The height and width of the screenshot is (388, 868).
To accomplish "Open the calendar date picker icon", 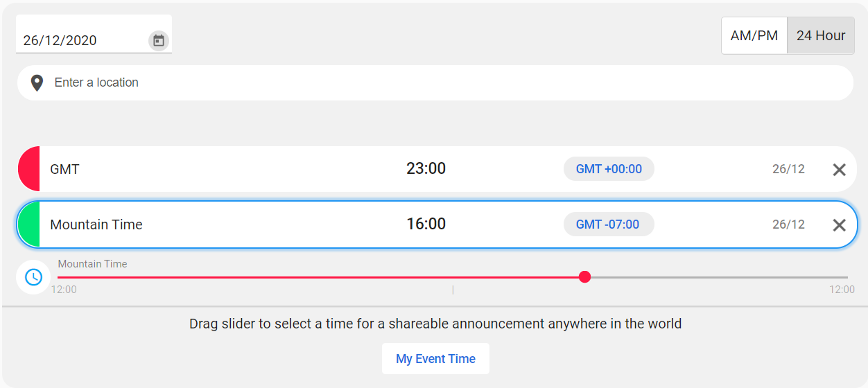I will point(159,40).
